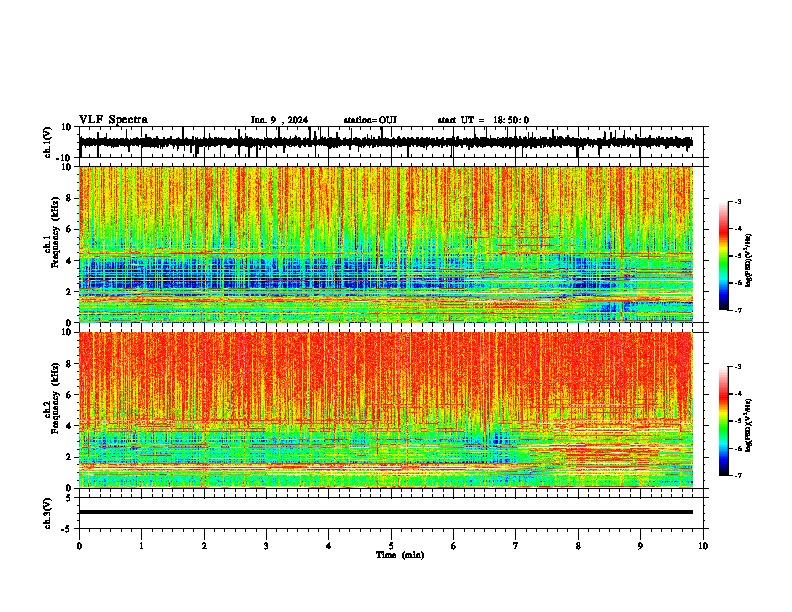Click time axis tick label "4"
This screenshot has width=792, height=612.
[329, 546]
